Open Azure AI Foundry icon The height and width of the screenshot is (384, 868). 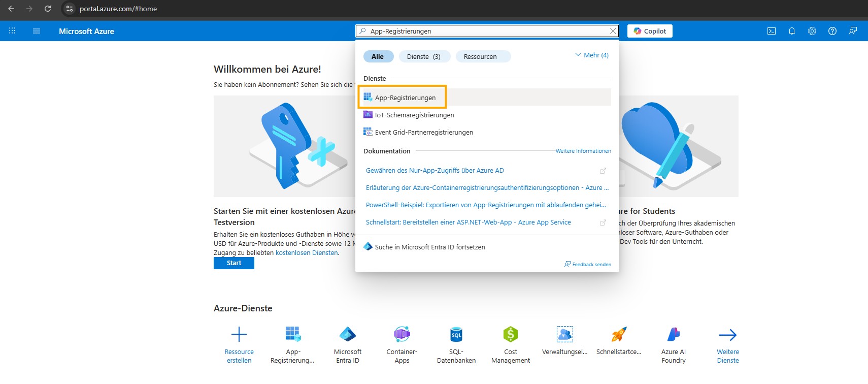pos(674,334)
